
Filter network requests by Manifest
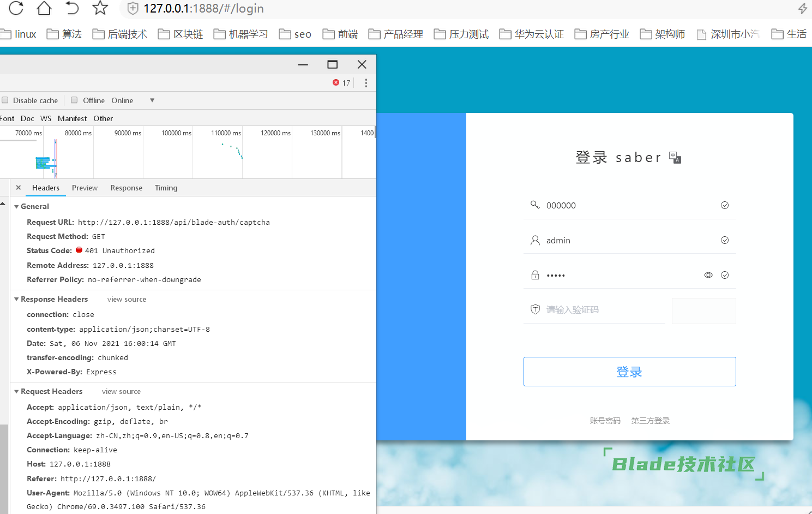coord(72,118)
